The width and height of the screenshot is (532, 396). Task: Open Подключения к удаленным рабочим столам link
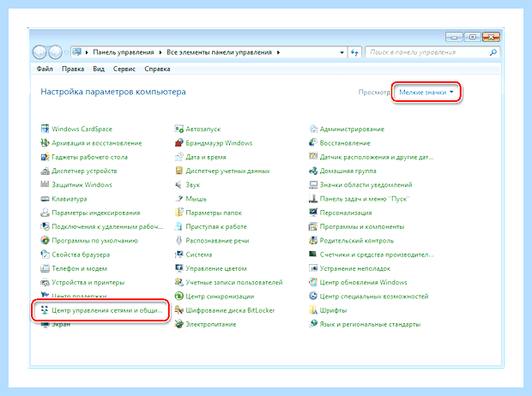[107, 226]
